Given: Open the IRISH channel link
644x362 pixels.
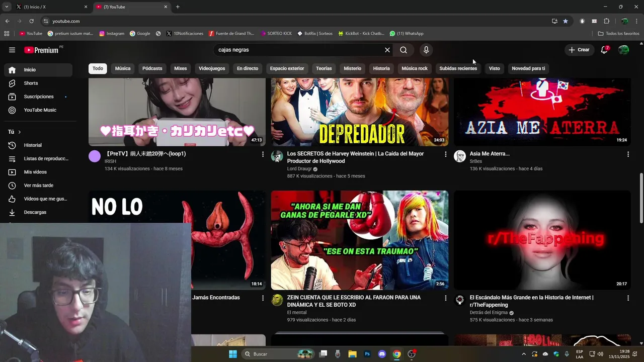Looking at the screenshot, I should (x=110, y=161).
